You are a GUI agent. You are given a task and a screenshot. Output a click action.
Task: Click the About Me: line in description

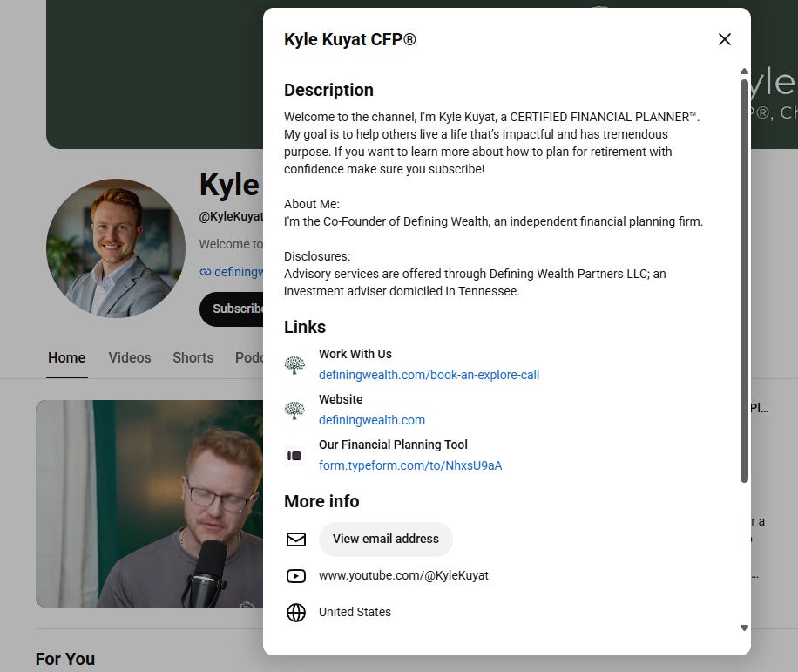pos(312,204)
